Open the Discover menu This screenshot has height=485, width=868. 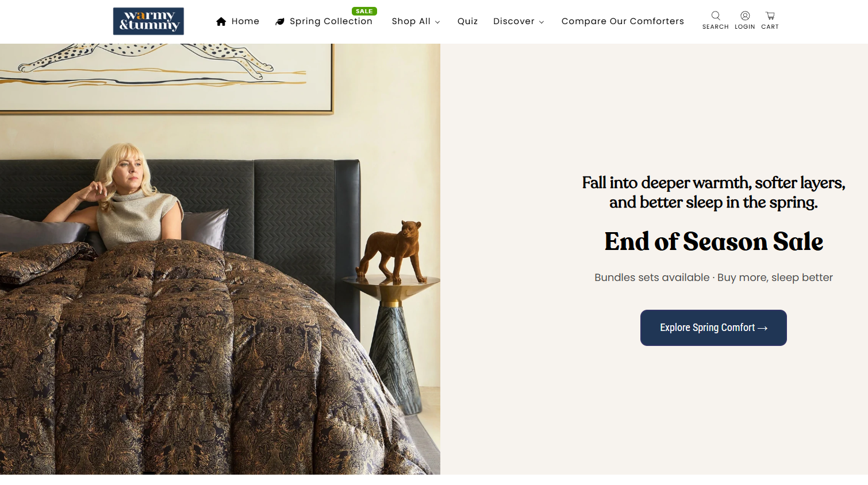pyautogui.click(x=519, y=21)
